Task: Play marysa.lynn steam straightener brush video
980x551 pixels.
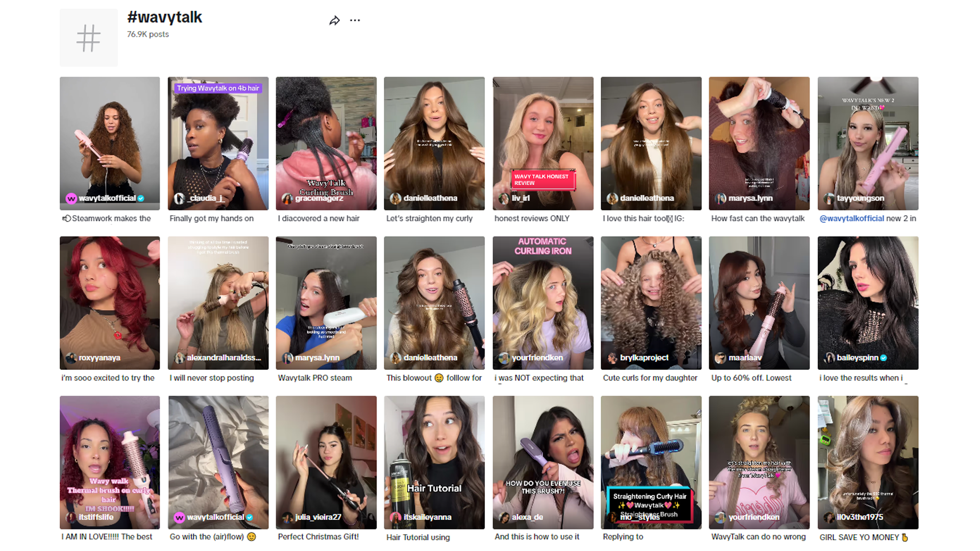Action: click(x=326, y=303)
